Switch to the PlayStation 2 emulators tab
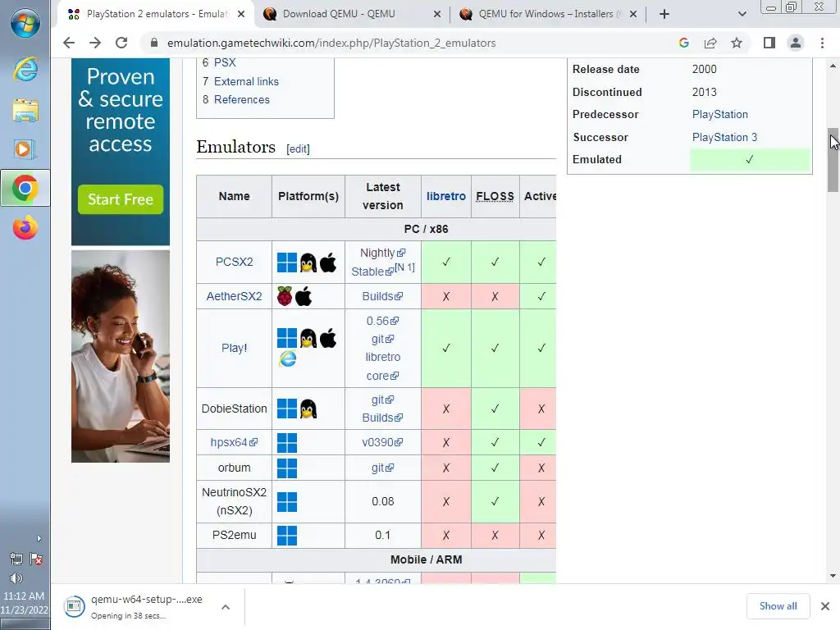The width and height of the screenshot is (840, 630). click(x=155, y=14)
